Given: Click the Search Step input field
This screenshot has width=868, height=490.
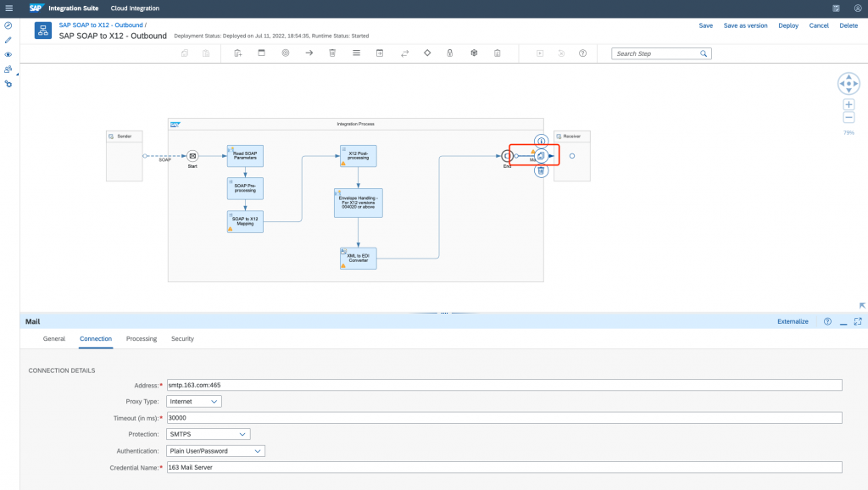Looking at the screenshot, I should [657, 53].
